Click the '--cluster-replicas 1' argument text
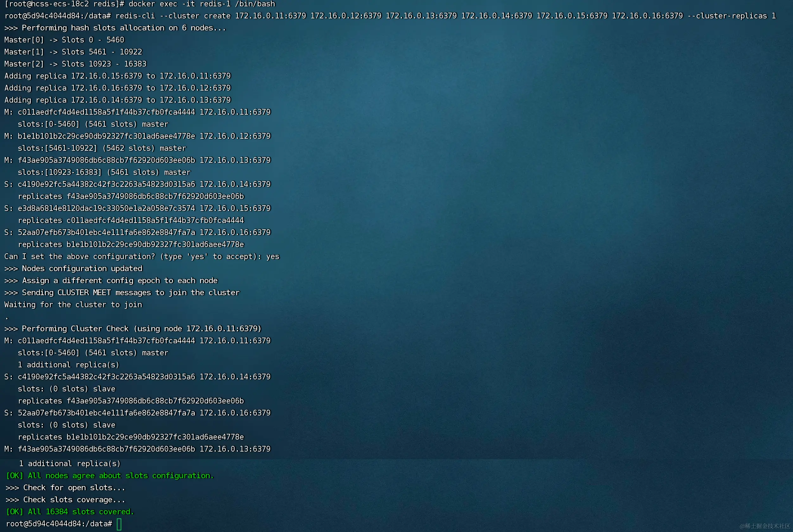 click(x=731, y=16)
